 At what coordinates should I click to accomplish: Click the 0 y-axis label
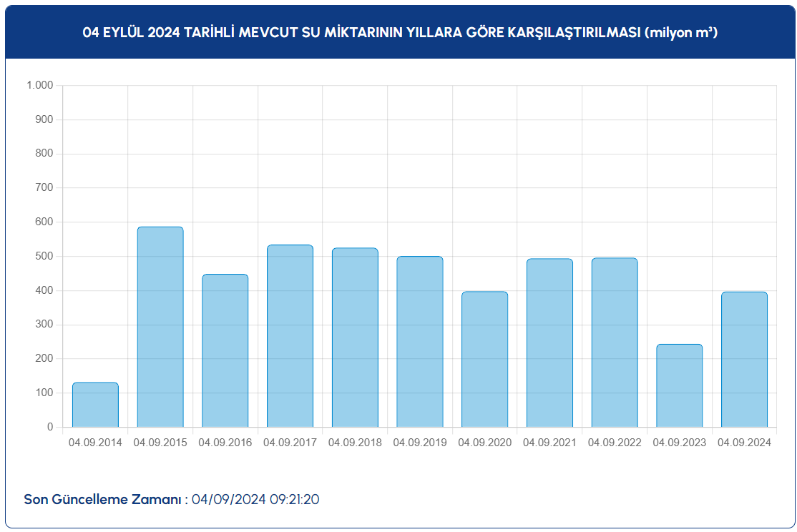(50, 427)
